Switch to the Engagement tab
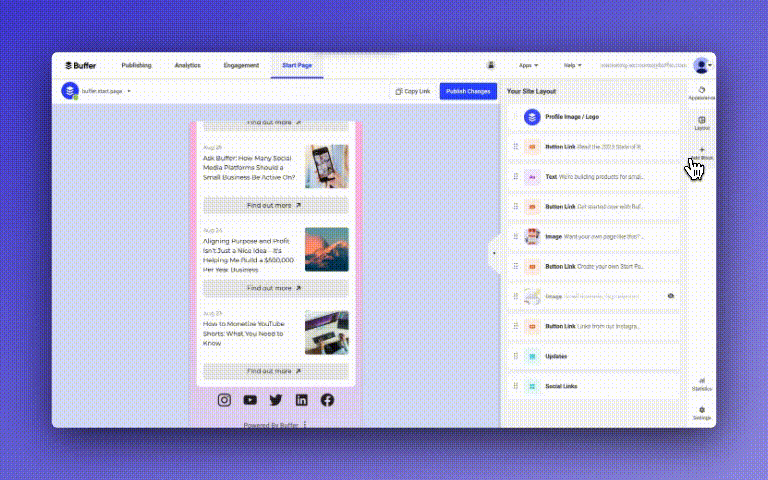The height and width of the screenshot is (480, 768). [241, 65]
